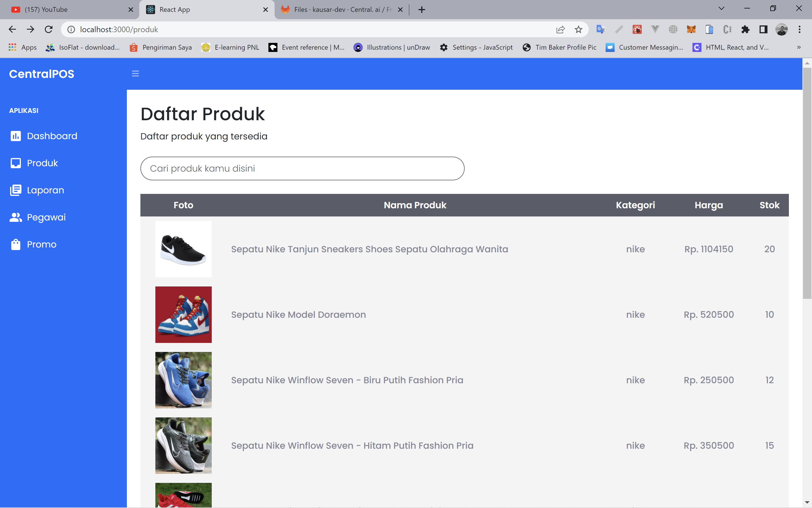812x508 pixels.
Task: Open the Produk menu in sidebar
Action: coord(34,163)
